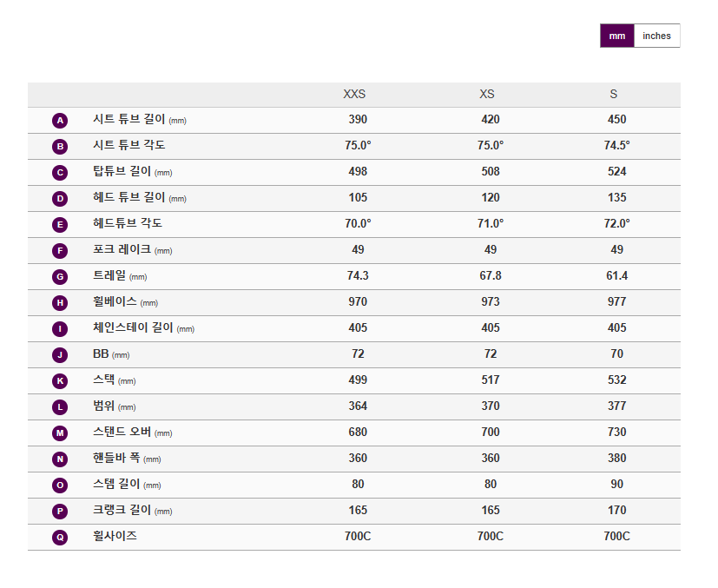Click the purple L circle icon
Viewport: 718px width, 588px height.
(60, 407)
